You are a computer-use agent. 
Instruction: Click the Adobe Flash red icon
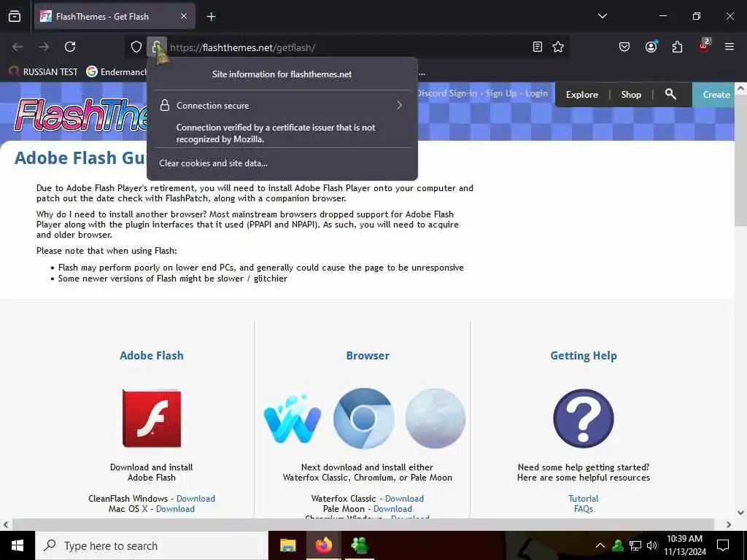coord(152,418)
